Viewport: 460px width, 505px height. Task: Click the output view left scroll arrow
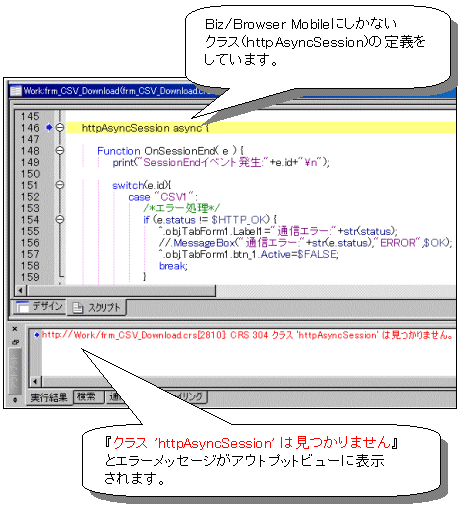coord(35,381)
